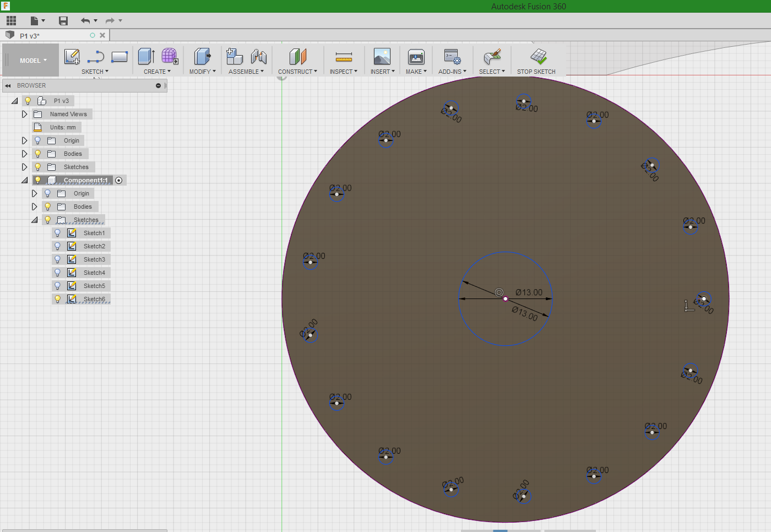Close the P1 v3 document tab
The height and width of the screenshot is (532, 771).
(102, 35)
